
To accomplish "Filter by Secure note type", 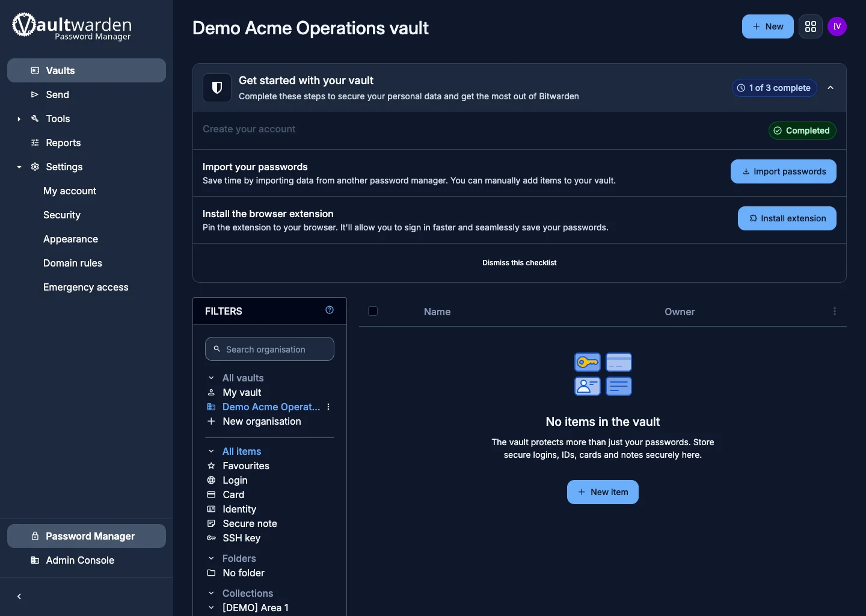I will pyautogui.click(x=250, y=523).
